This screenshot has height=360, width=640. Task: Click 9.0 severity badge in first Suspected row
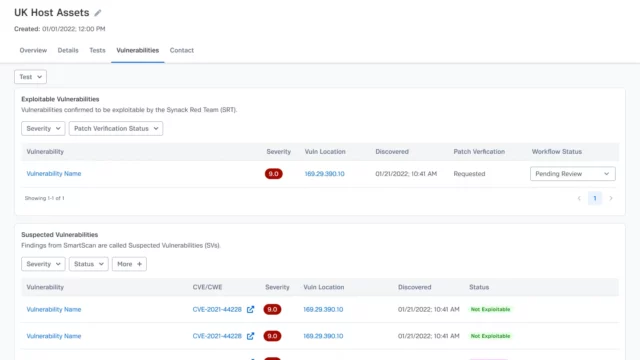click(x=272, y=309)
